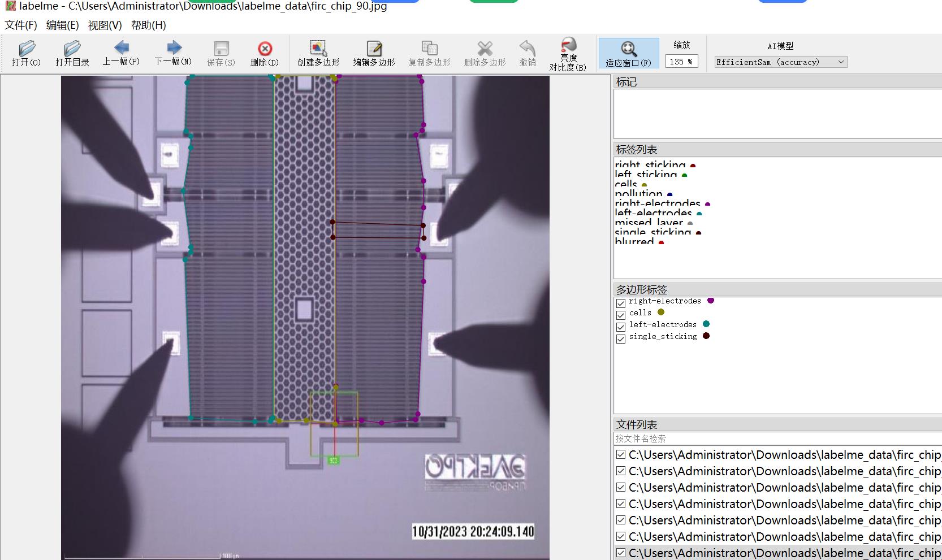The image size is (942, 560).
Task: Open the Edit (编辑) menu
Action: (x=62, y=25)
